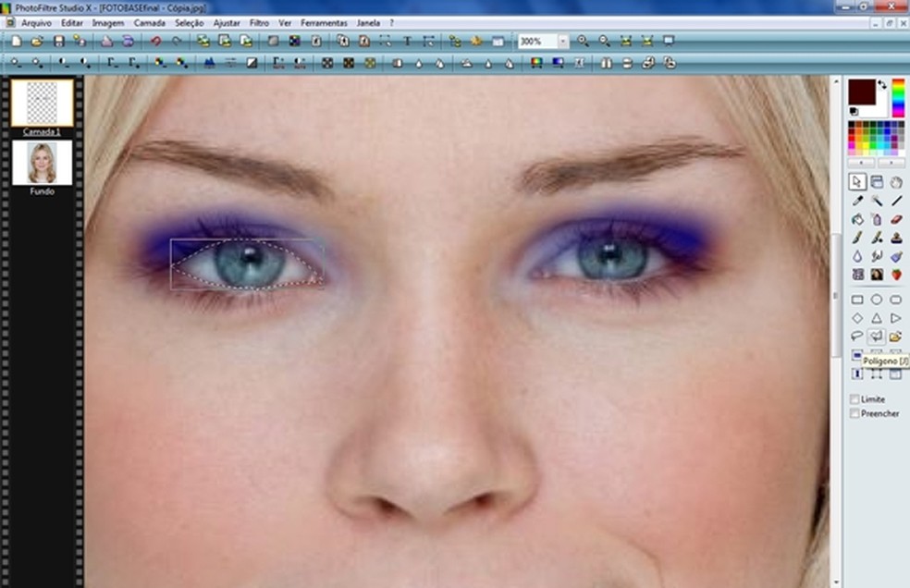This screenshot has height=588, width=910.
Task: Open the Filtro menu
Action: coord(259,23)
